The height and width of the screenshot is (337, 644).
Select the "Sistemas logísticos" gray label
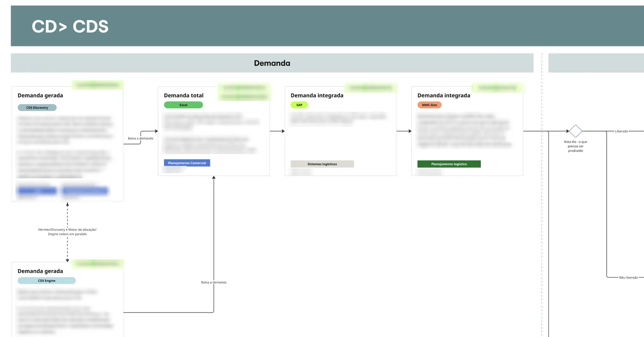[322, 164]
